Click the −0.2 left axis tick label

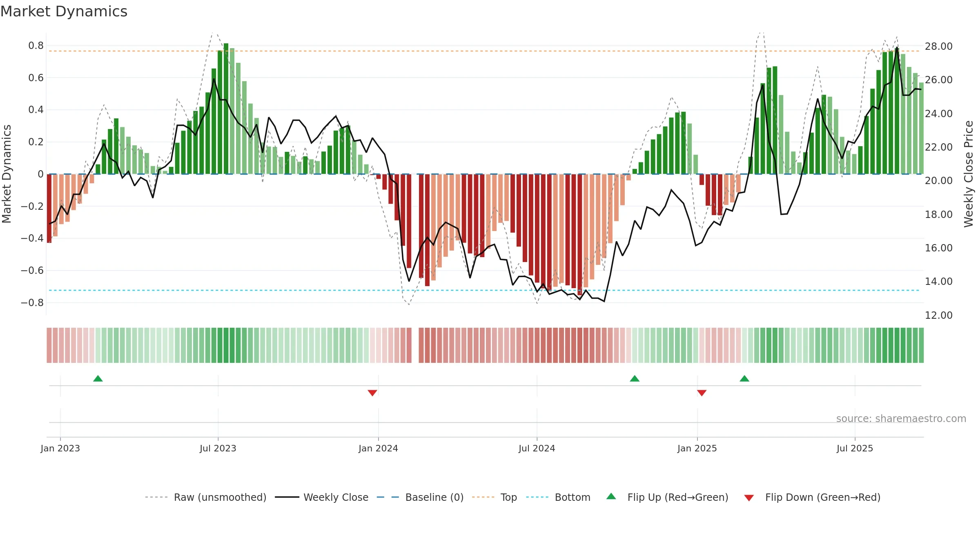tap(32, 206)
